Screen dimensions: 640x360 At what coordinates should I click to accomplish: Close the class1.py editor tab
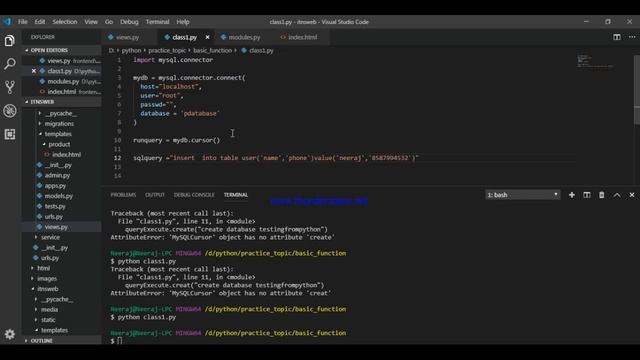pyautogui.click(x=207, y=37)
